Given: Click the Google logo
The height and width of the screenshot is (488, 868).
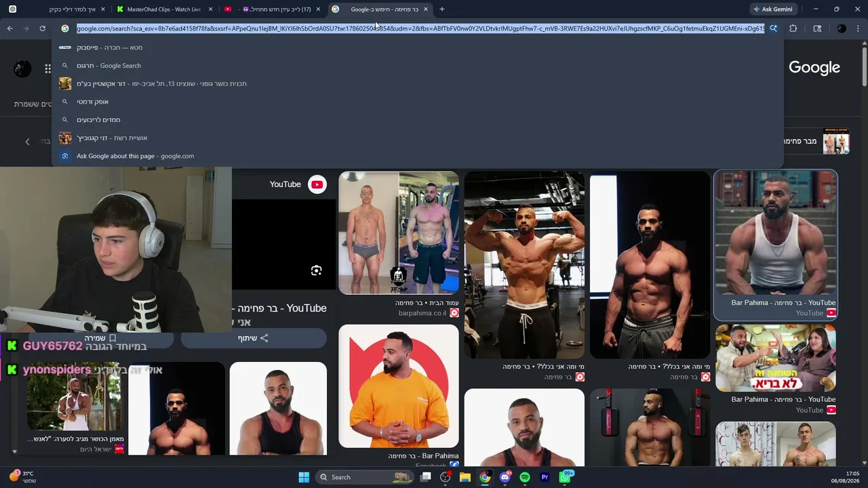Looking at the screenshot, I should click(x=814, y=68).
